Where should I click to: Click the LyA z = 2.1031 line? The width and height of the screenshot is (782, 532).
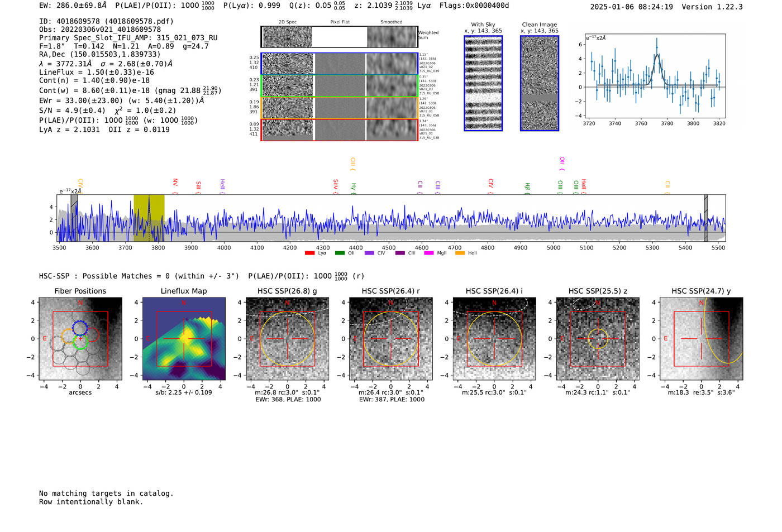coord(69,130)
